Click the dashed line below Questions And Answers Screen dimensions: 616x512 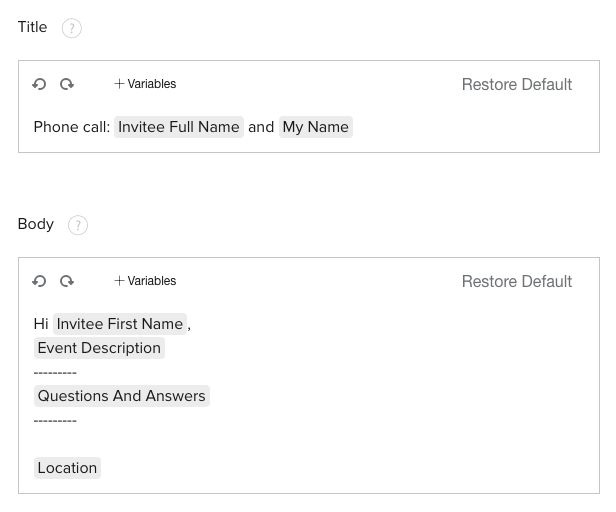click(55, 420)
